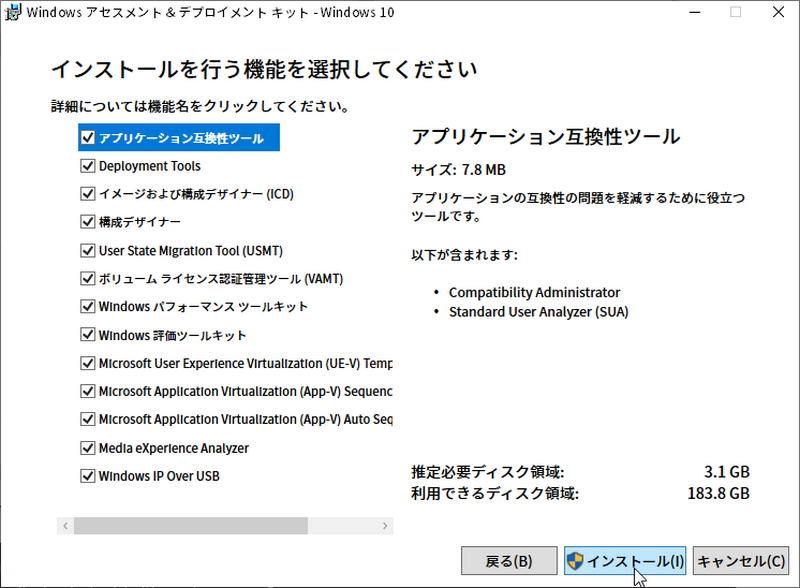The width and height of the screenshot is (800, 588).
Task: Uncheck the Microsoft UE-V Template checkbox
Action: [x=88, y=363]
